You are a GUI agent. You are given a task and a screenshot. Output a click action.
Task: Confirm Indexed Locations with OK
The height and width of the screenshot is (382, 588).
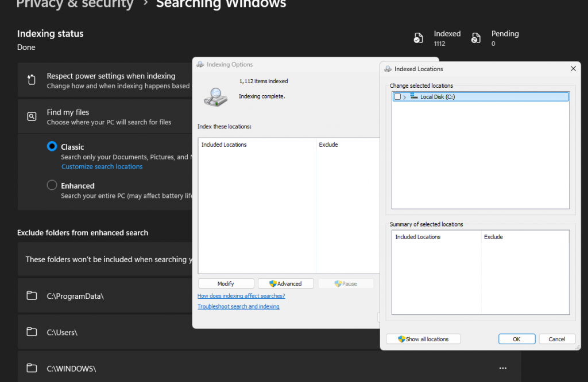[x=517, y=339]
